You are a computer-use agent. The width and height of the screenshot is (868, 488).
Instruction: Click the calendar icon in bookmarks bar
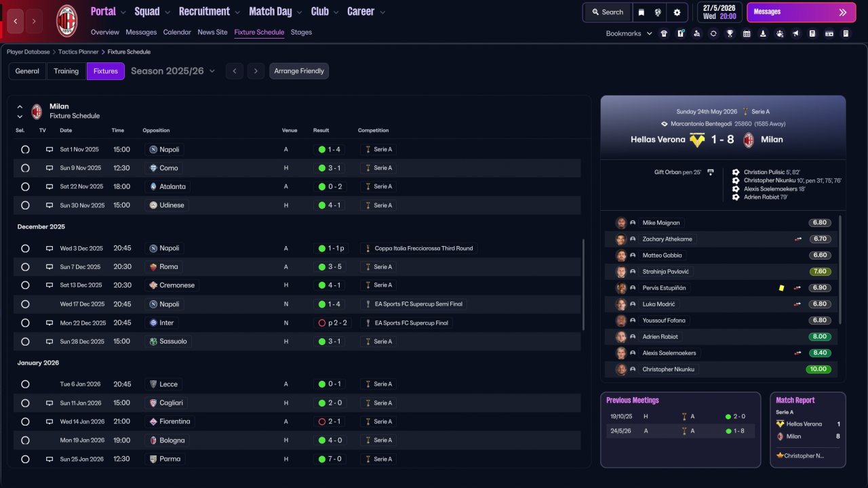(x=747, y=33)
